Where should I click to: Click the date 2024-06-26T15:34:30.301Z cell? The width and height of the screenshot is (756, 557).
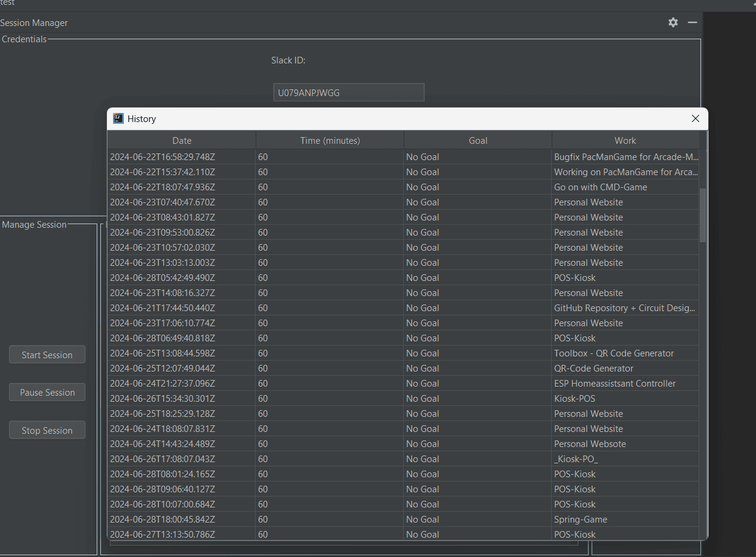[x=163, y=399]
